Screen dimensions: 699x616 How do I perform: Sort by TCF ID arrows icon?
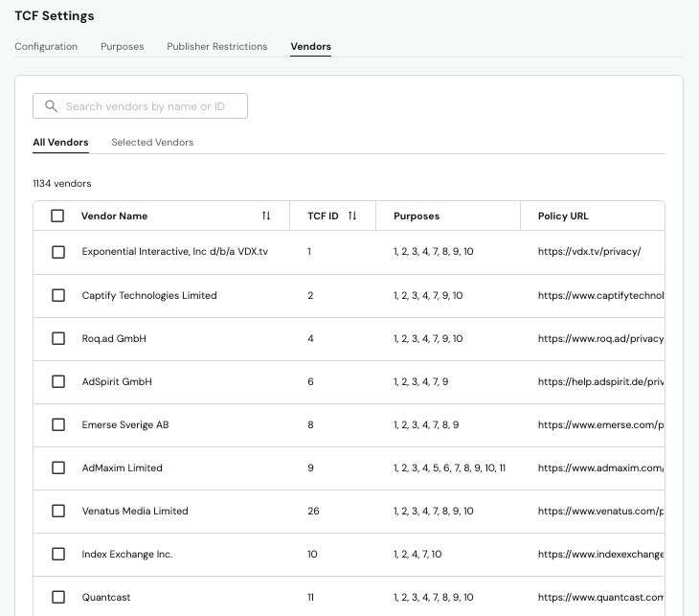352,216
